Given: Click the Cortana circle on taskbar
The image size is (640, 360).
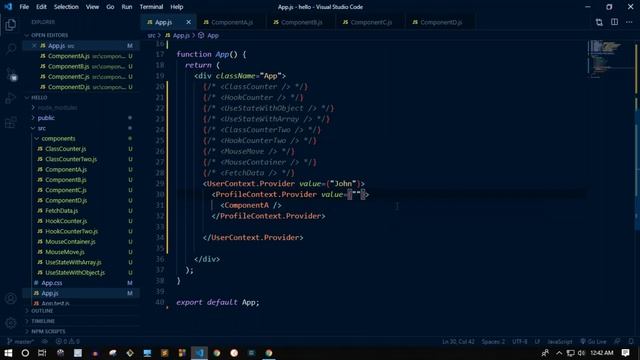Looking at the screenshot, I should tap(25, 353).
